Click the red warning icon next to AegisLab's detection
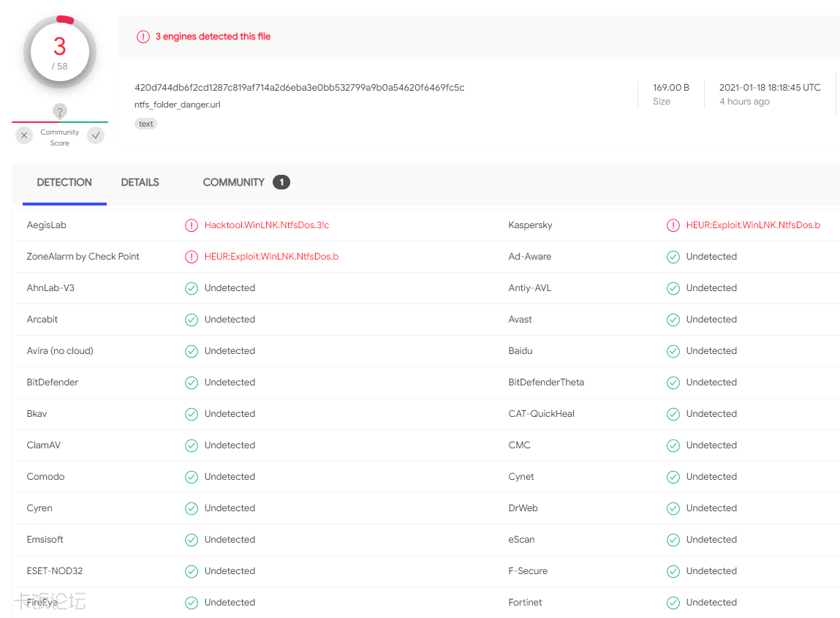This screenshot has height=618, width=840. [x=192, y=225]
